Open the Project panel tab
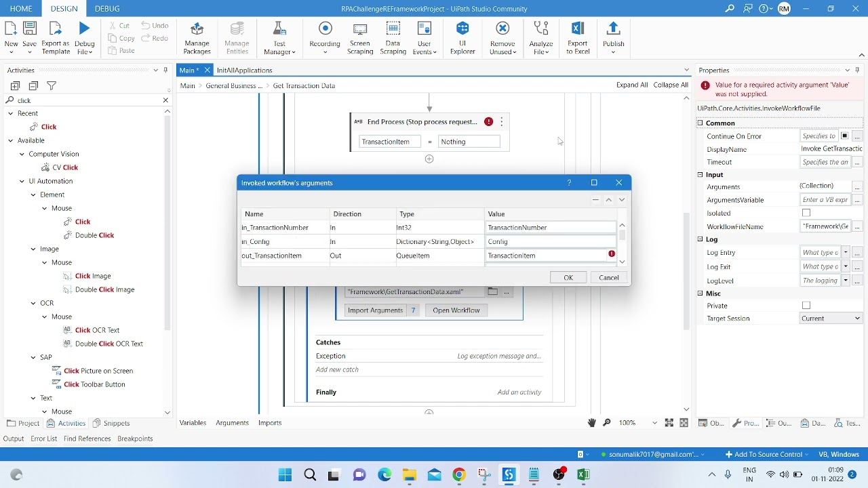 tap(23, 423)
